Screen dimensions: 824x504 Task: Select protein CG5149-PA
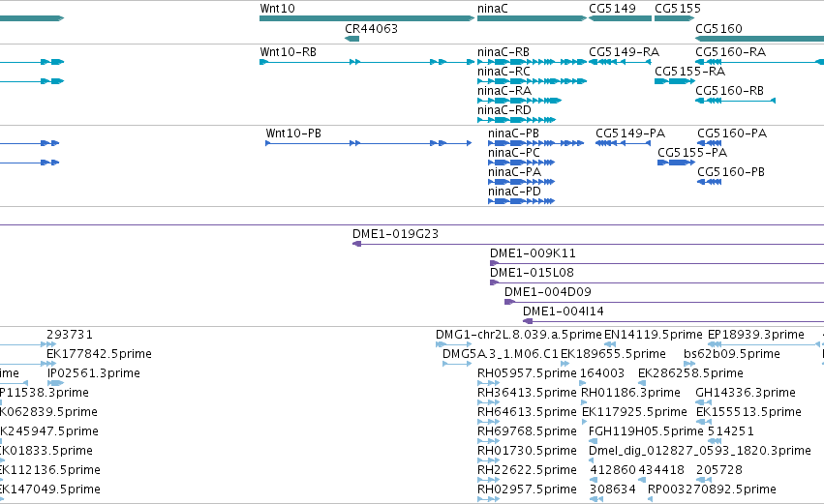(x=624, y=143)
